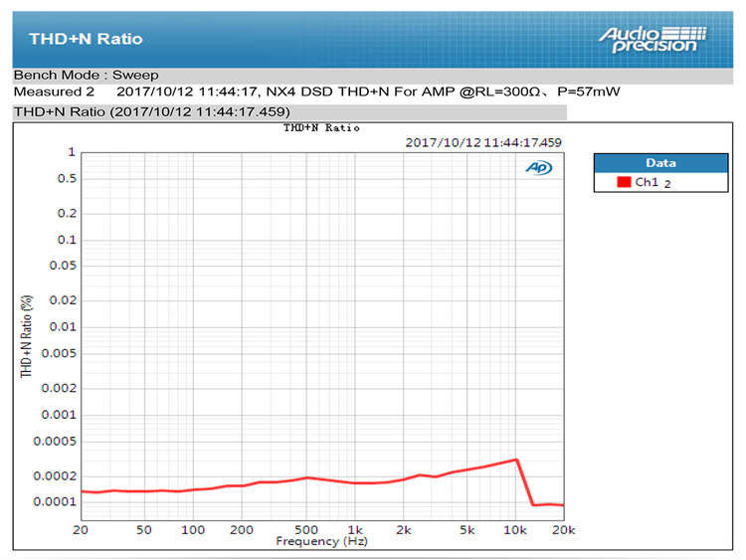Click the 0.5 tick on vertical axis

tap(67, 179)
